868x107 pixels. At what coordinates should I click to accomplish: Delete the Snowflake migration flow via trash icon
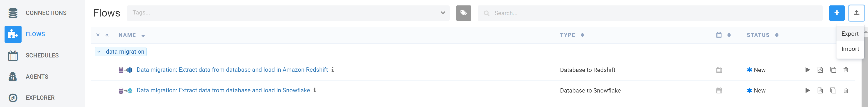pos(846,90)
